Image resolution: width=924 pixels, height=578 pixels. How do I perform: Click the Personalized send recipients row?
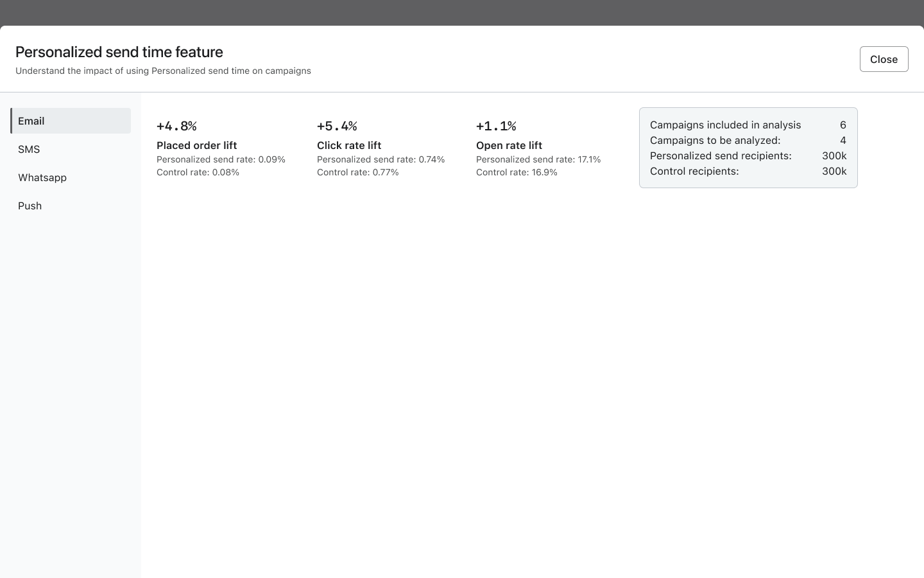748,155
